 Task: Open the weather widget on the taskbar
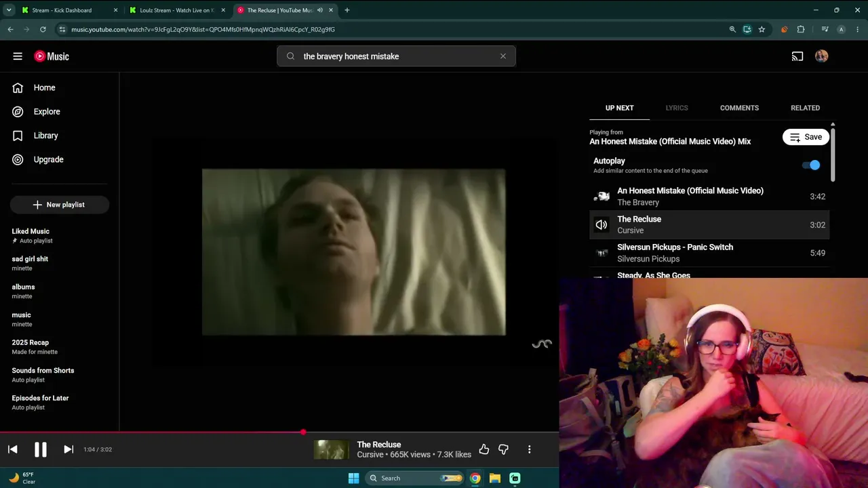coord(22,478)
